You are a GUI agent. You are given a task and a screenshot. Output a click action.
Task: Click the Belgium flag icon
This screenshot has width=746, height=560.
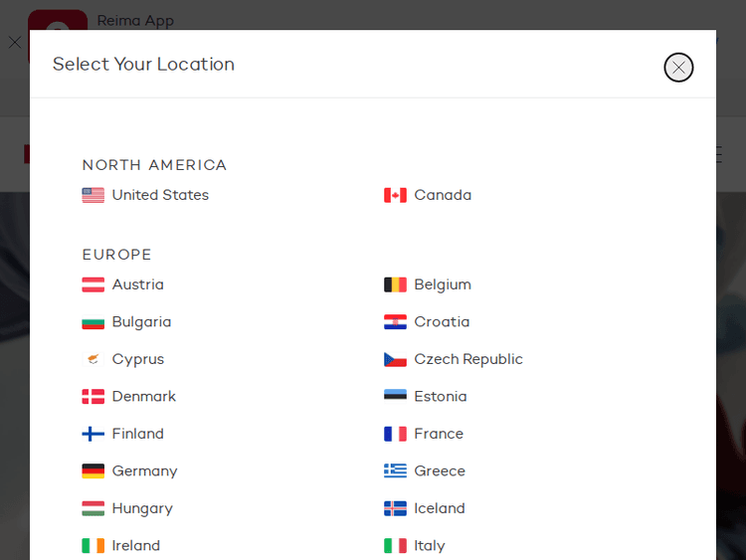tap(395, 284)
